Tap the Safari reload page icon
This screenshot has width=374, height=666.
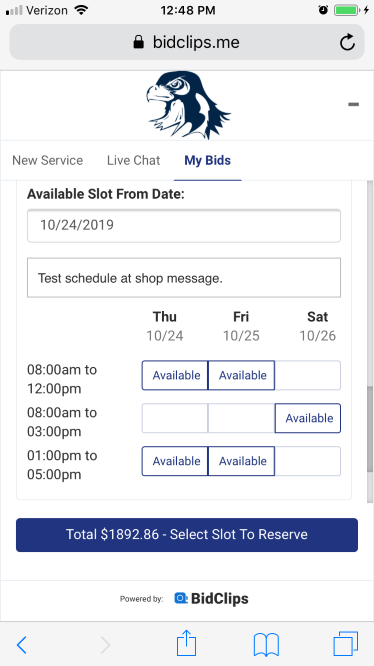(x=347, y=42)
